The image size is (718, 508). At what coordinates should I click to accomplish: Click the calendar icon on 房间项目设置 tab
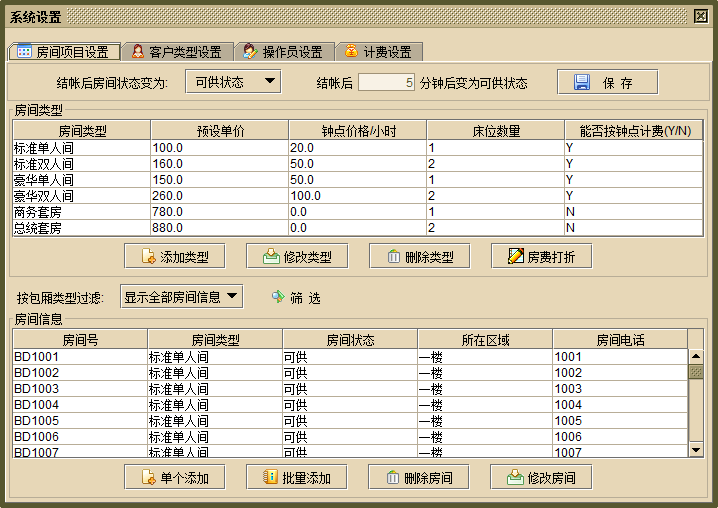pos(24,51)
